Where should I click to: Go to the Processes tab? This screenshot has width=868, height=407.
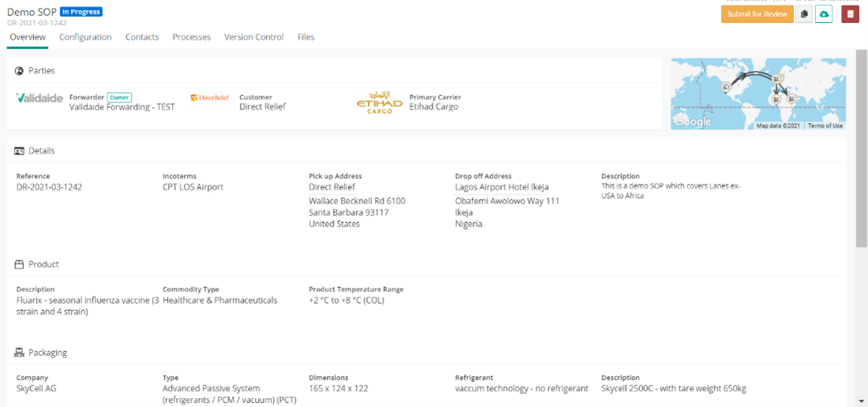point(192,37)
